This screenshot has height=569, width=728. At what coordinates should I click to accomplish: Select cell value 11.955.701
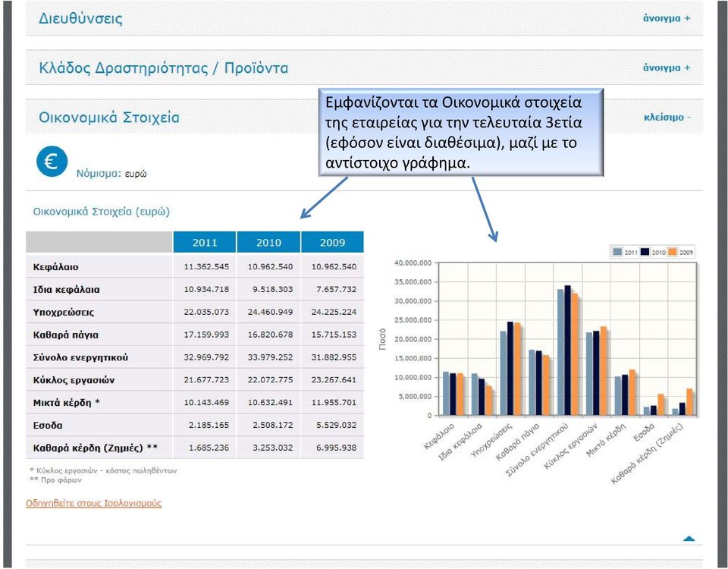(334, 402)
